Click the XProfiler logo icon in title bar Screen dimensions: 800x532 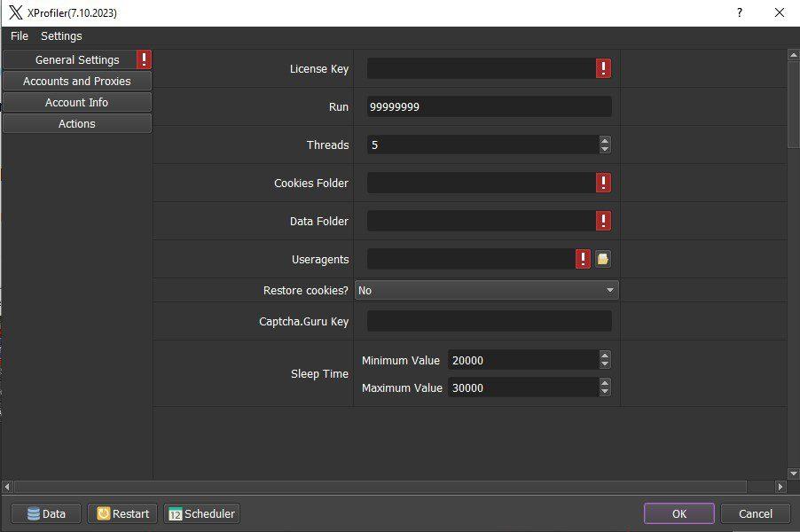pyautogui.click(x=16, y=12)
